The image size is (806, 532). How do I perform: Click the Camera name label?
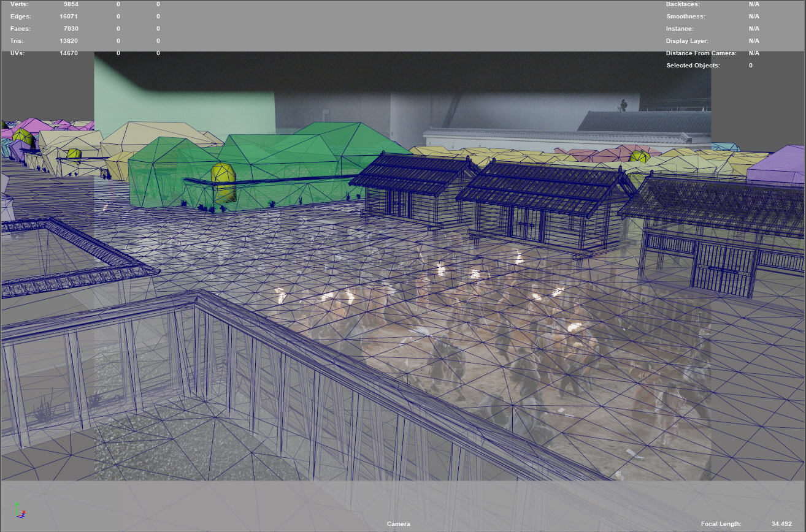coord(398,524)
